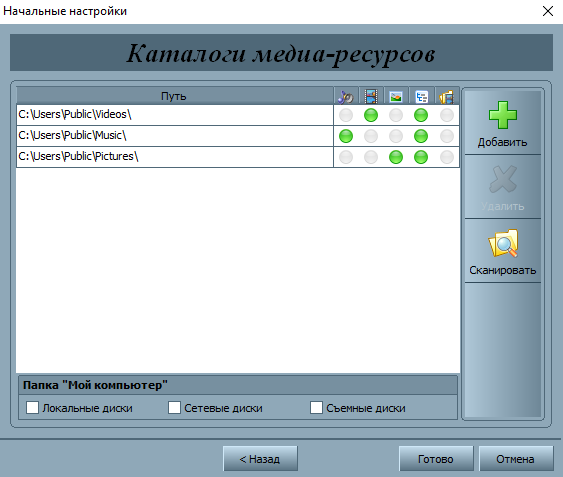
Task: Toggle photo indicator for Music folder row
Action: pyautogui.click(x=396, y=136)
